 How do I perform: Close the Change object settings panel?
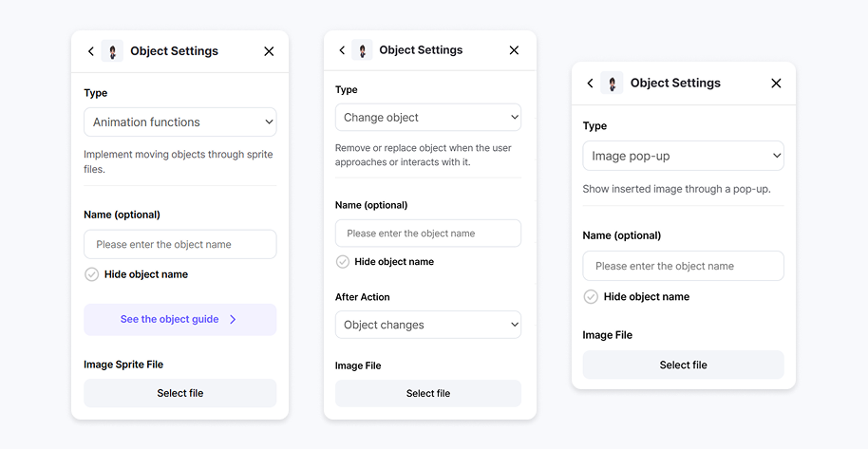[x=515, y=50]
